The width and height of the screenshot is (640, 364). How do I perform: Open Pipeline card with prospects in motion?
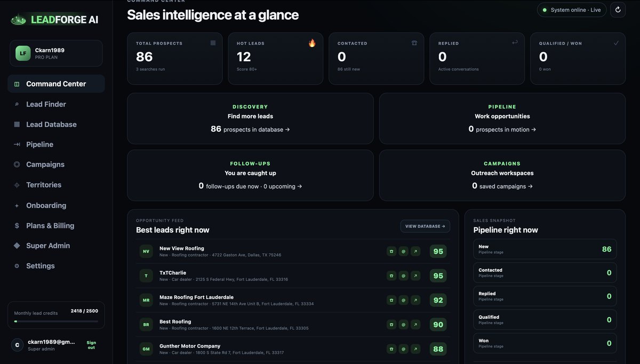[x=502, y=118]
